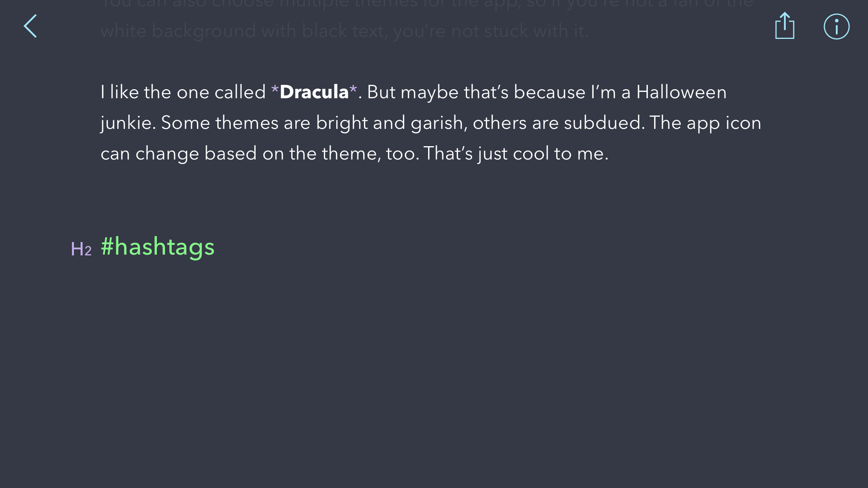The height and width of the screenshot is (488, 868).
Task: Click the word "others" in the paragraph
Action: (x=499, y=123)
